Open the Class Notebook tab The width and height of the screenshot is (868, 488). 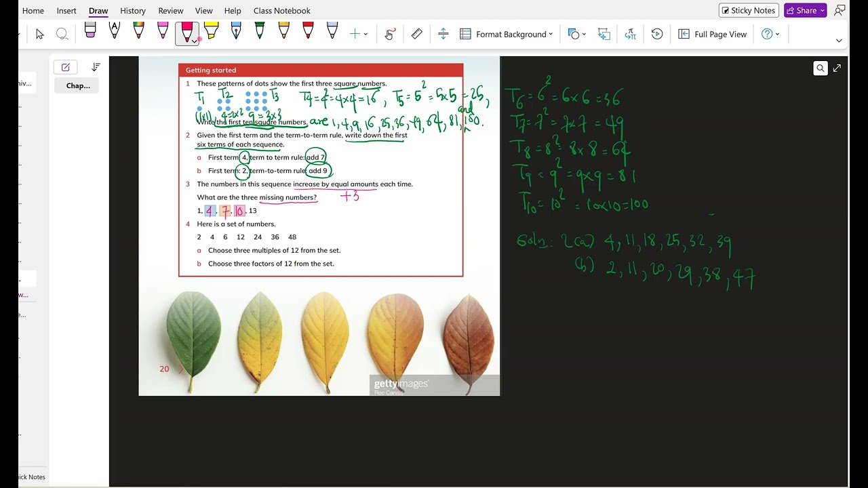pos(282,11)
